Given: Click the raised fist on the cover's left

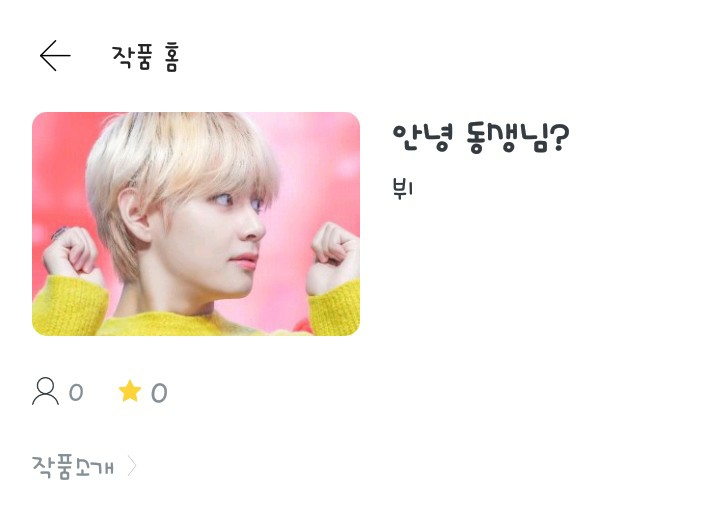Looking at the screenshot, I should coord(71,254).
